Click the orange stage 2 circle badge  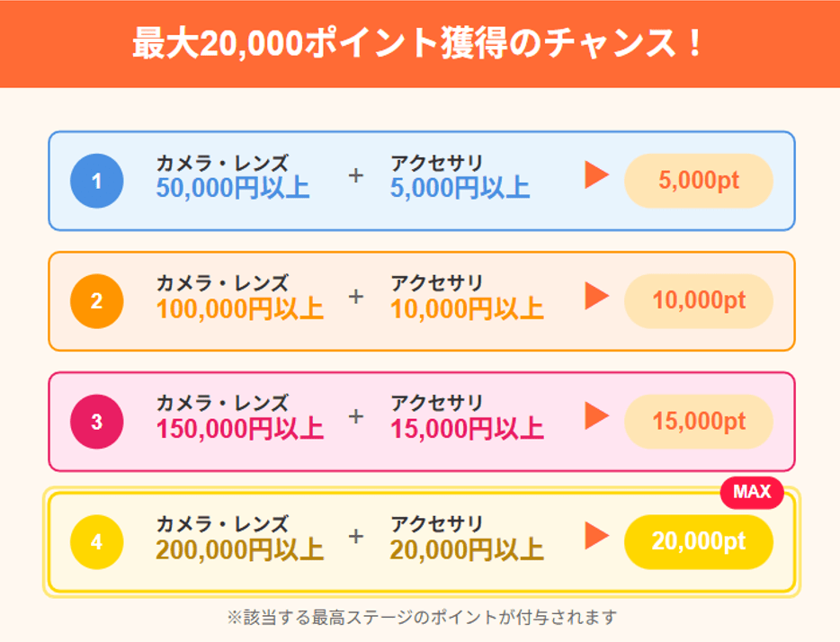(96, 301)
